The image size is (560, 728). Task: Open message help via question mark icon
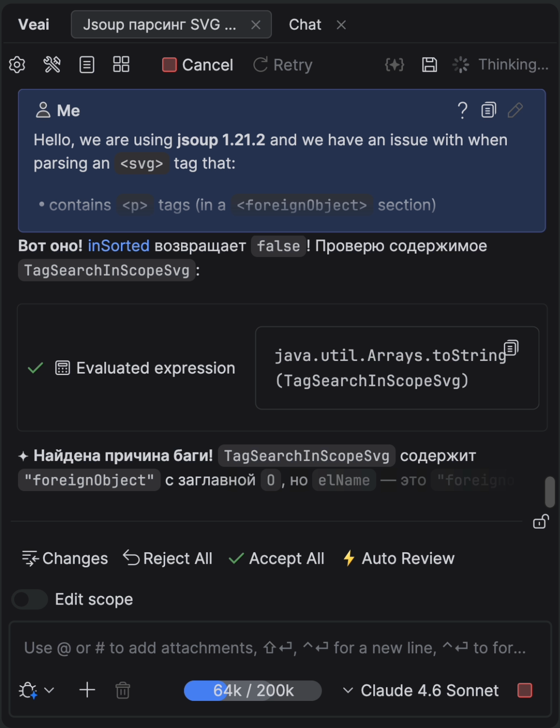coord(462,110)
